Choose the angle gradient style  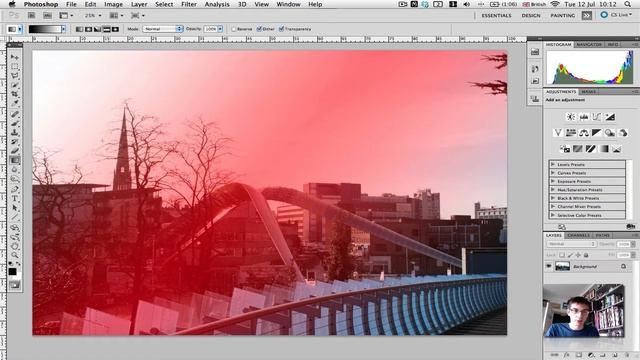(98, 29)
